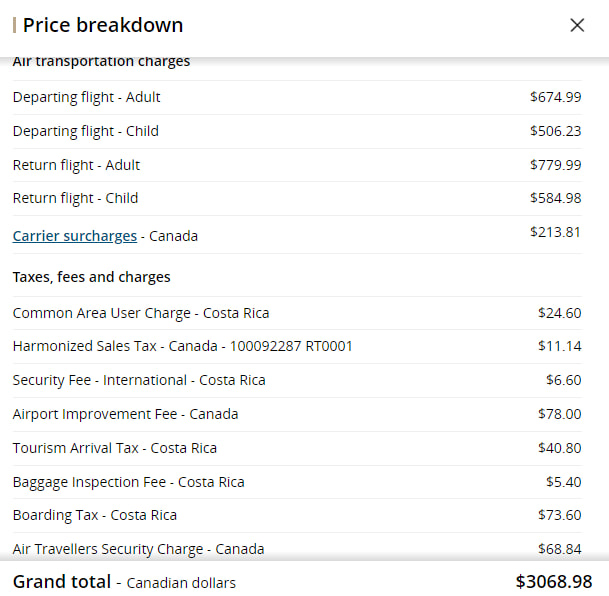
Task: Select the $3068.98 grand total amount
Action: pyautogui.click(x=553, y=581)
